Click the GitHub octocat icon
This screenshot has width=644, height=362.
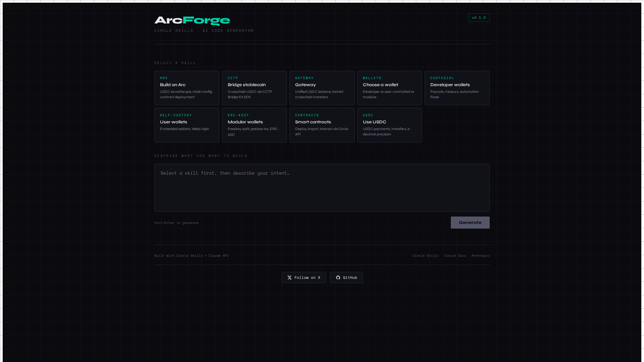click(338, 278)
